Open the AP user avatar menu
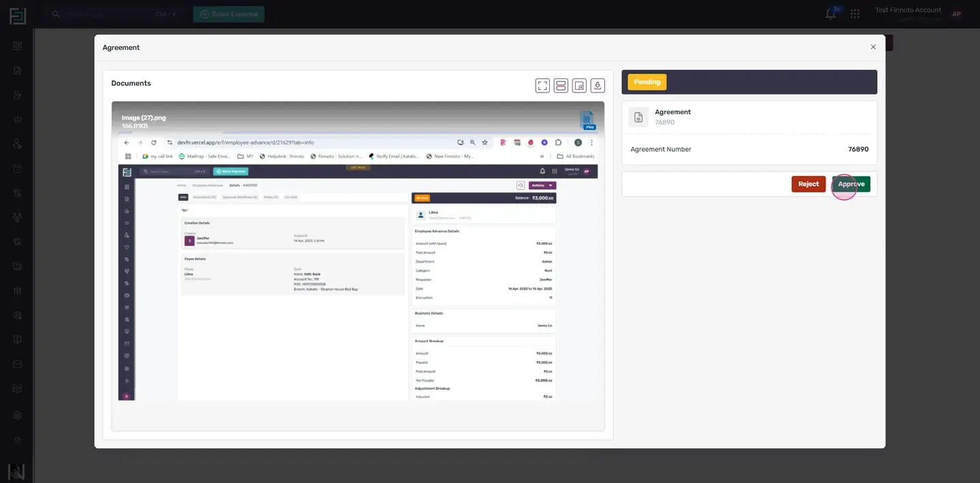 [x=956, y=14]
